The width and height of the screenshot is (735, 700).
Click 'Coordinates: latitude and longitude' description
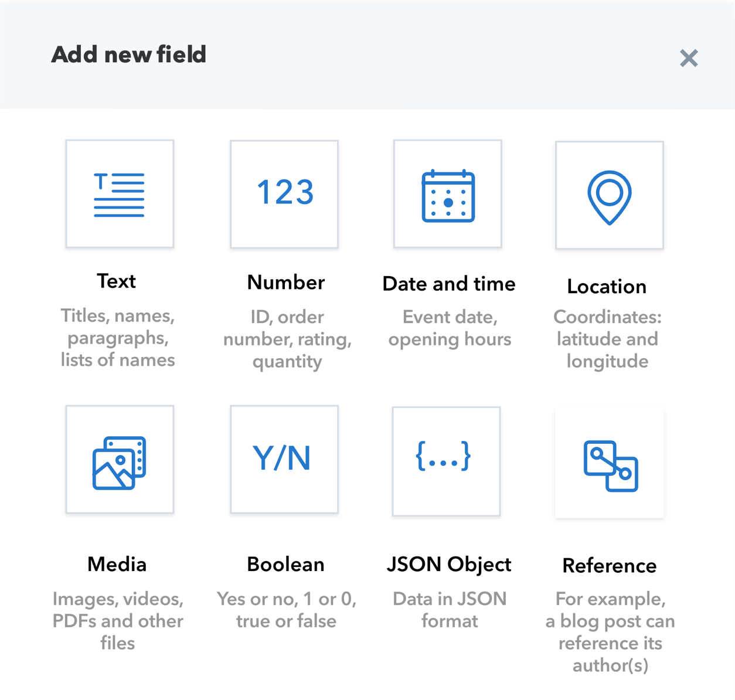(607, 339)
